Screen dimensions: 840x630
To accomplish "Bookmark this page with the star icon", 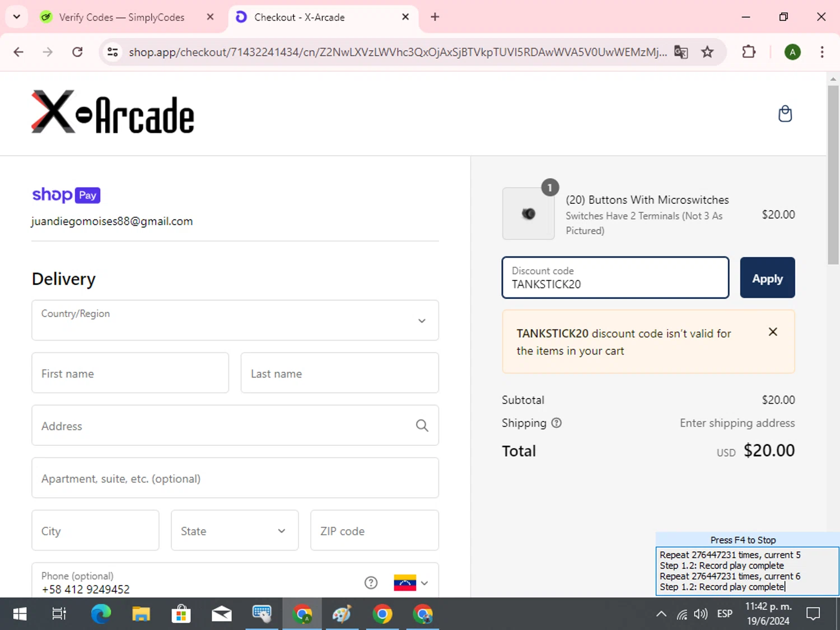I will [708, 52].
